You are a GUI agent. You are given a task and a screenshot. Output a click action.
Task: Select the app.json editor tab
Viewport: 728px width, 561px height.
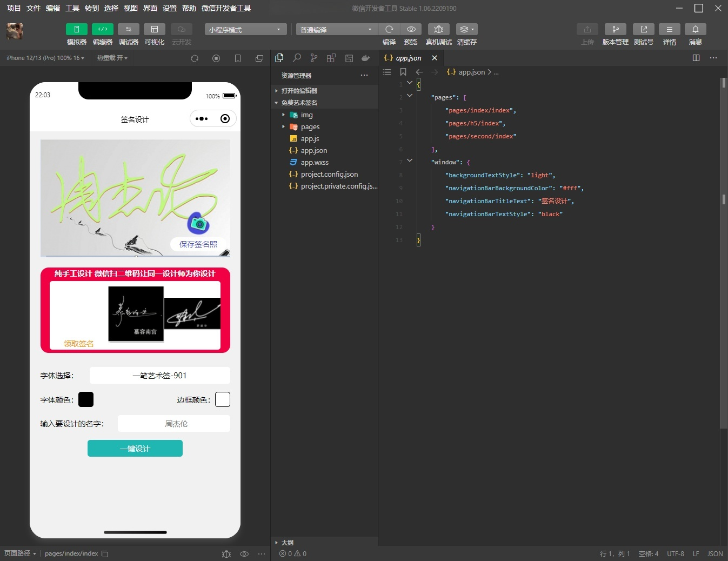click(x=408, y=58)
